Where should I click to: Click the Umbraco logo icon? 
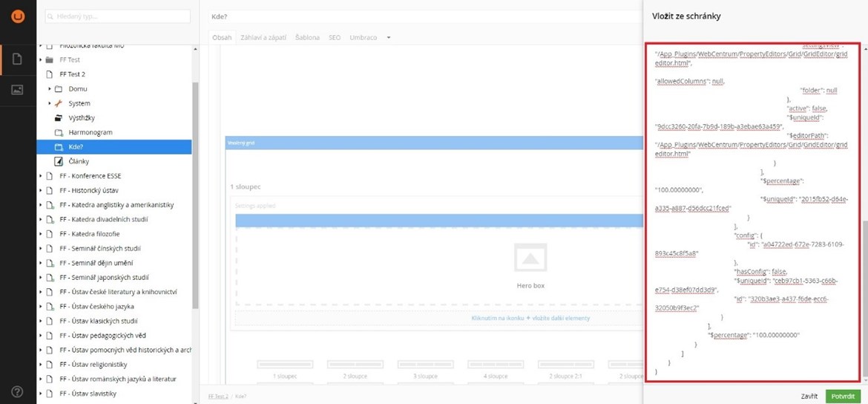click(18, 16)
